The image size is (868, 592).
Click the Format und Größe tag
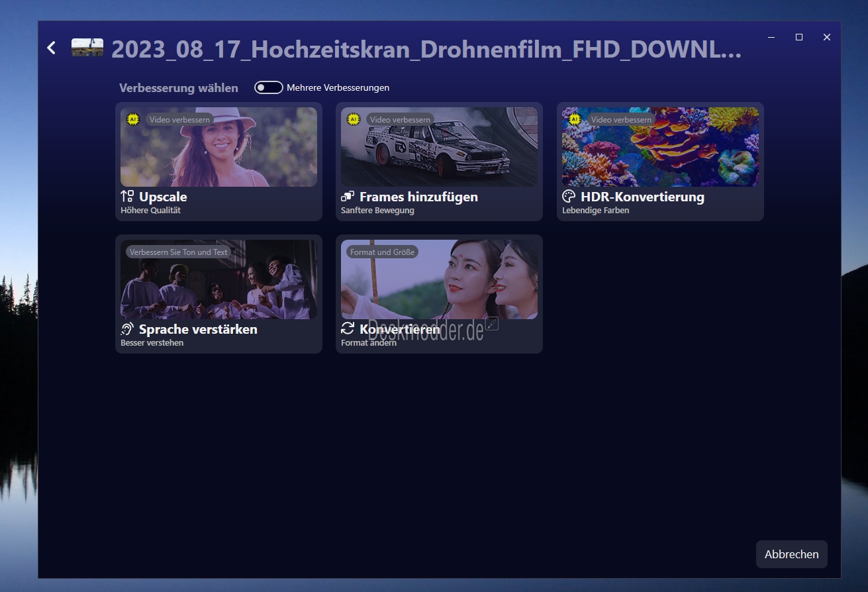point(382,252)
